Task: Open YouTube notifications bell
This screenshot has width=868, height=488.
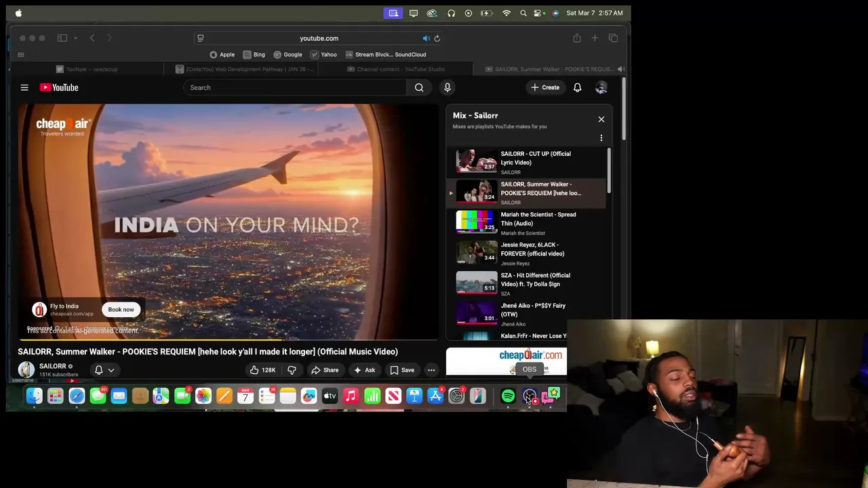Action: click(577, 87)
